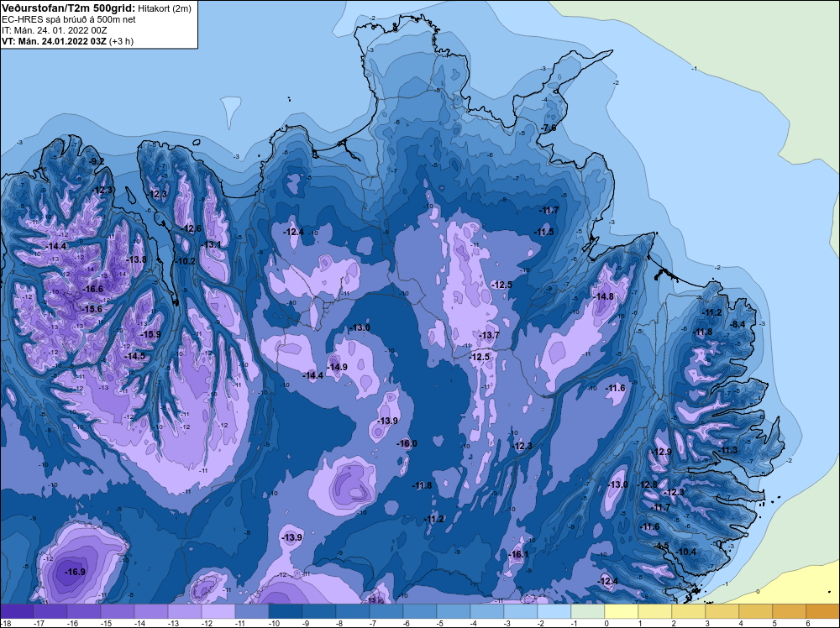Click the legend swatch between -18 and -17
This screenshot has height=628, width=840.
[x=17, y=611]
